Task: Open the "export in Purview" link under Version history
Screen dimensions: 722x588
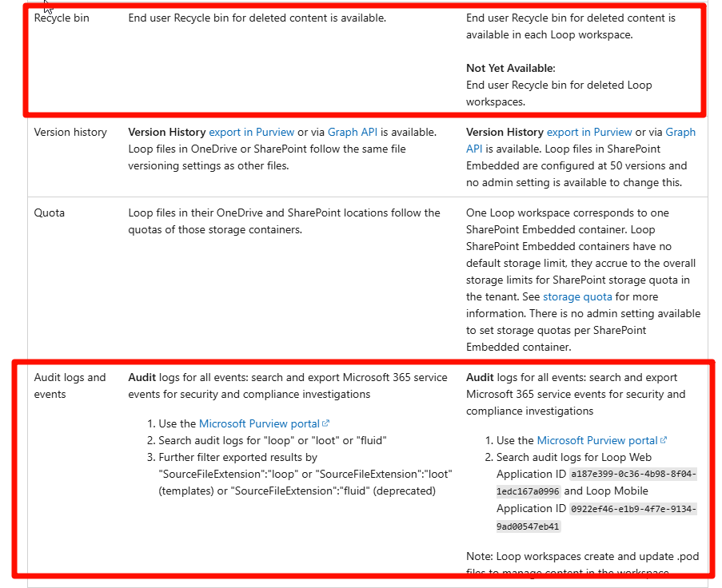Action: tap(253, 132)
